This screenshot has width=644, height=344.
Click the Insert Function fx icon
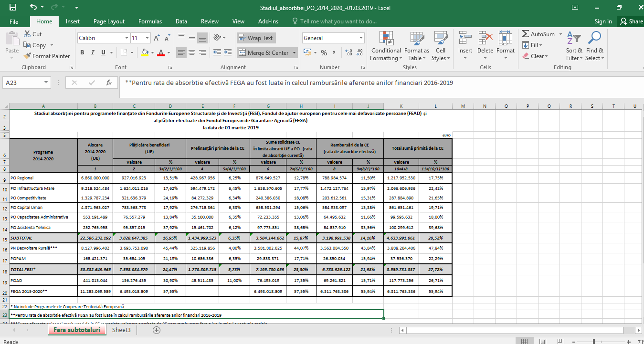pyautogui.click(x=109, y=83)
